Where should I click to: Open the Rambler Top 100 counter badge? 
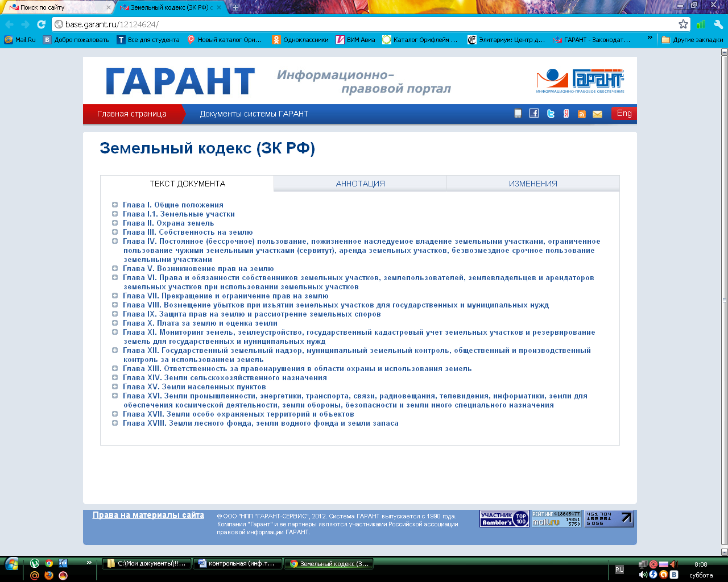504,519
